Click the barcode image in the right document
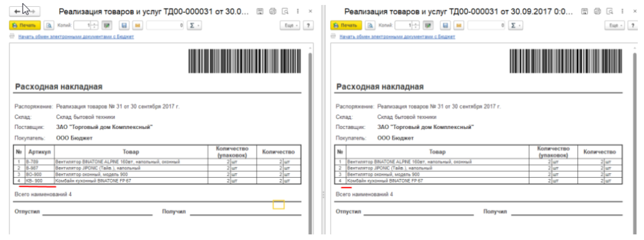Viewport: 644px width, 240px height. [567, 61]
